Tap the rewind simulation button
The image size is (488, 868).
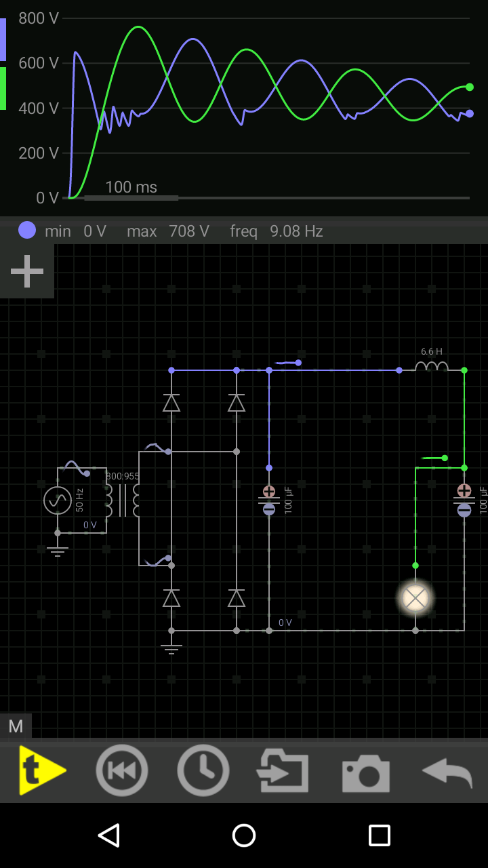point(122,770)
